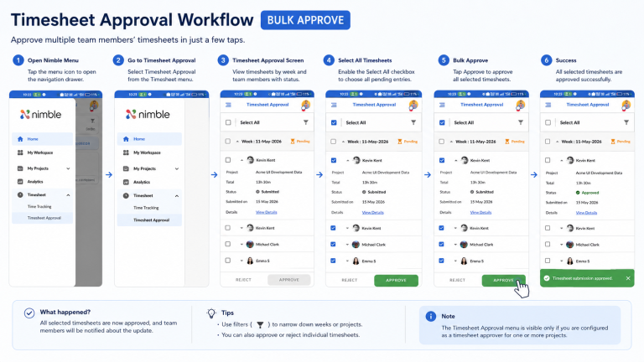This screenshot has width=644, height=362.
Task: Click My Projects icon in step 1 drawer
Action: (20, 168)
